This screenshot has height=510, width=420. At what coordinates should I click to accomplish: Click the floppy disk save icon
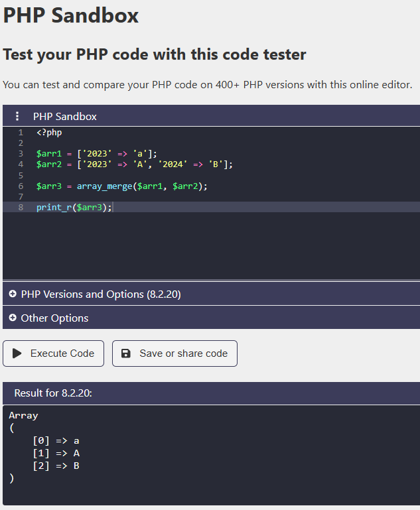point(126,353)
